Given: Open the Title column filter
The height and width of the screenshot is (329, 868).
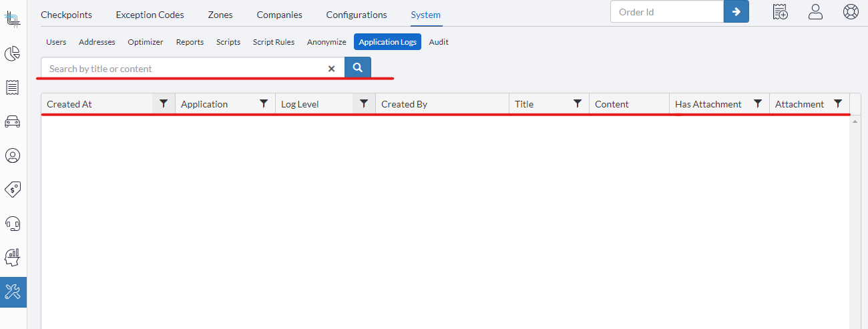Looking at the screenshot, I should click(578, 103).
